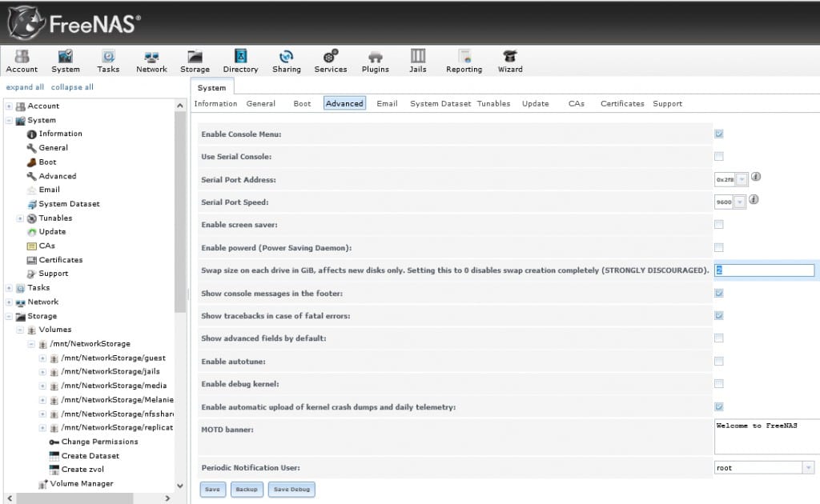Toggle automatic kernel crash dump upload checkbox

(x=719, y=406)
